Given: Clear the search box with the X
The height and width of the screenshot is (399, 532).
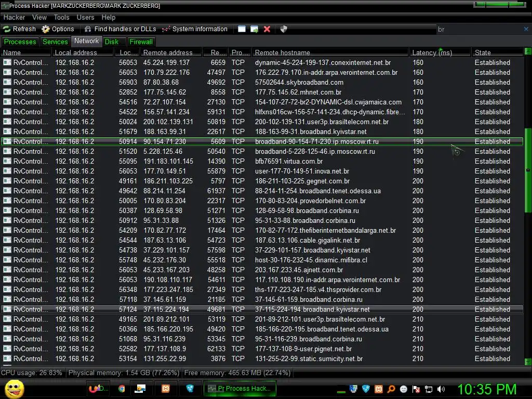Looking at the screenshot, I should pos(526,29).
